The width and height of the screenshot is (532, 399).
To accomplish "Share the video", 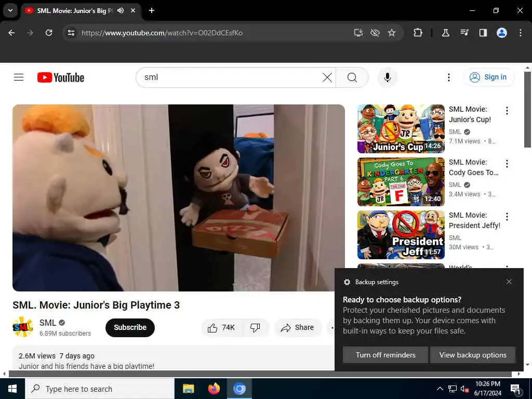I will pyautogui.click(x=298, y=327).
